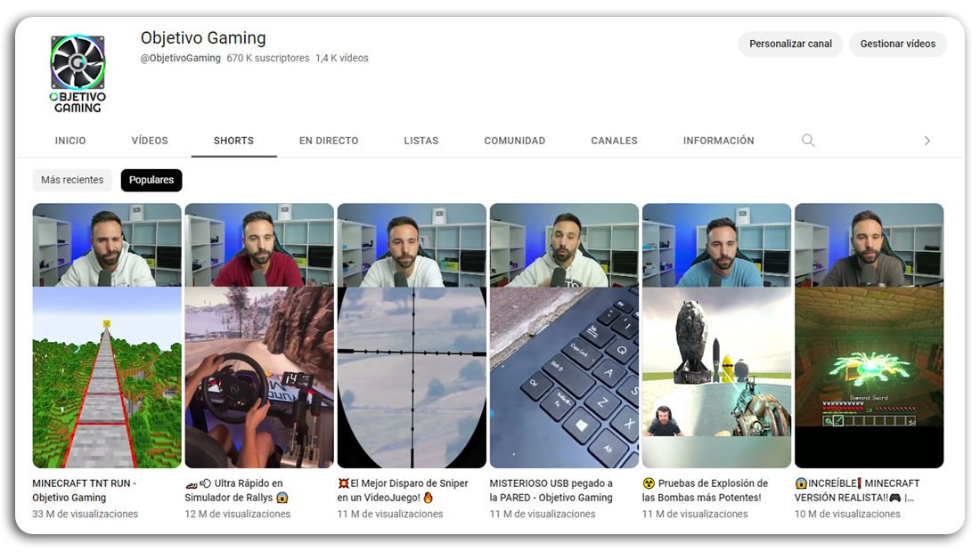
Task: Open the channel search magnifier icon
Action: coord(807,141)
